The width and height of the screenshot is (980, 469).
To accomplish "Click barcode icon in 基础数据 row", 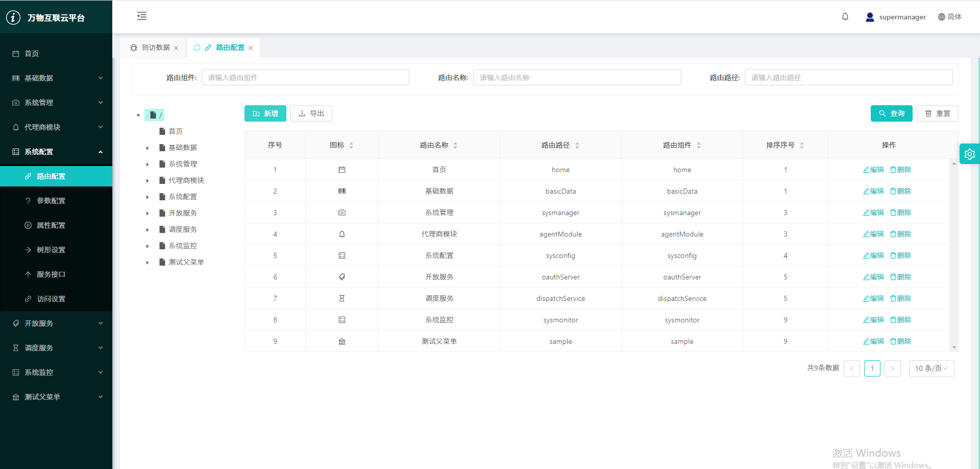I will point(342,191).
